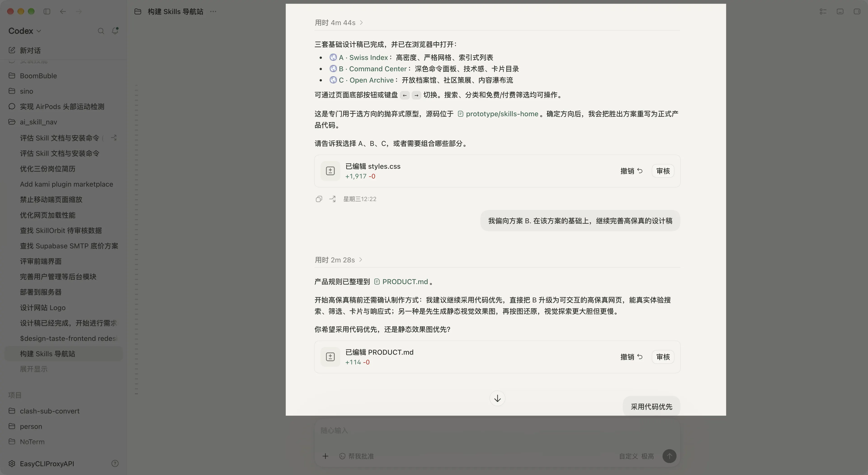The height and width of the screenshot is (475, 868).
Task: Click 展开显示 to show more threads
Action: pos(33,369)
